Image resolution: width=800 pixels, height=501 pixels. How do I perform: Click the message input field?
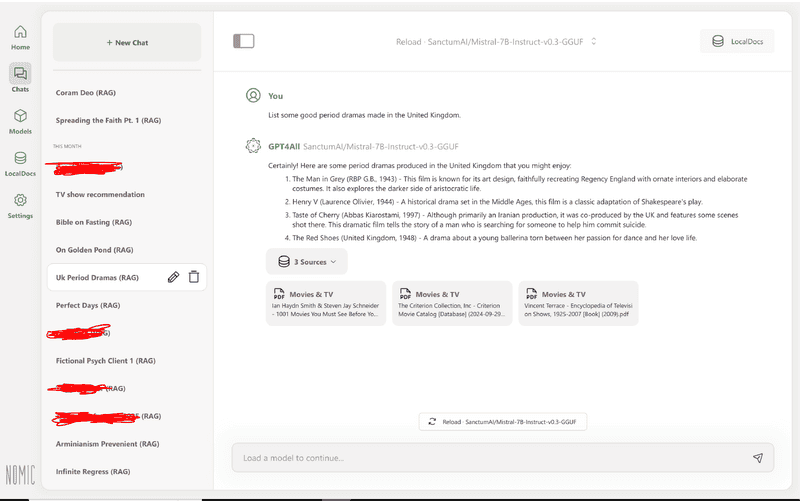pyautogui.click(x=503, y=458)
